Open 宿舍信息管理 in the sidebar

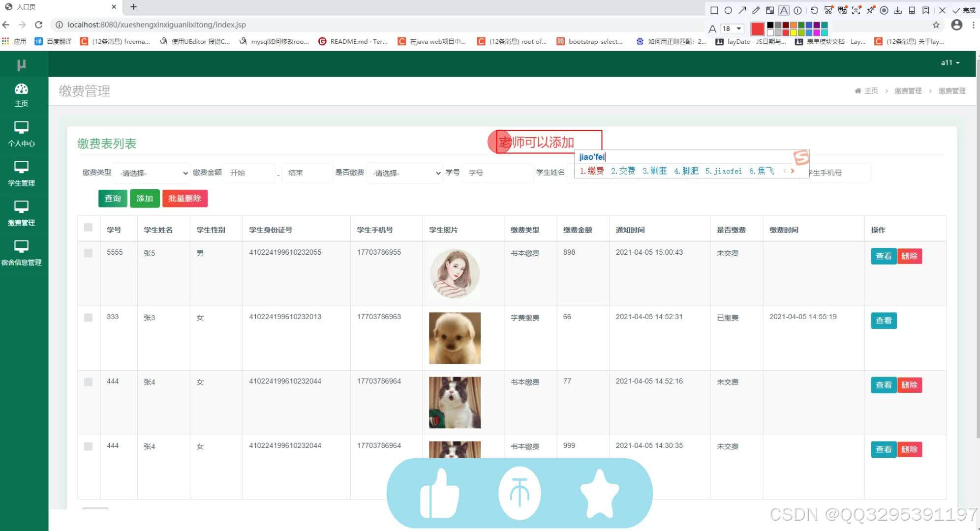coord(21,254)
